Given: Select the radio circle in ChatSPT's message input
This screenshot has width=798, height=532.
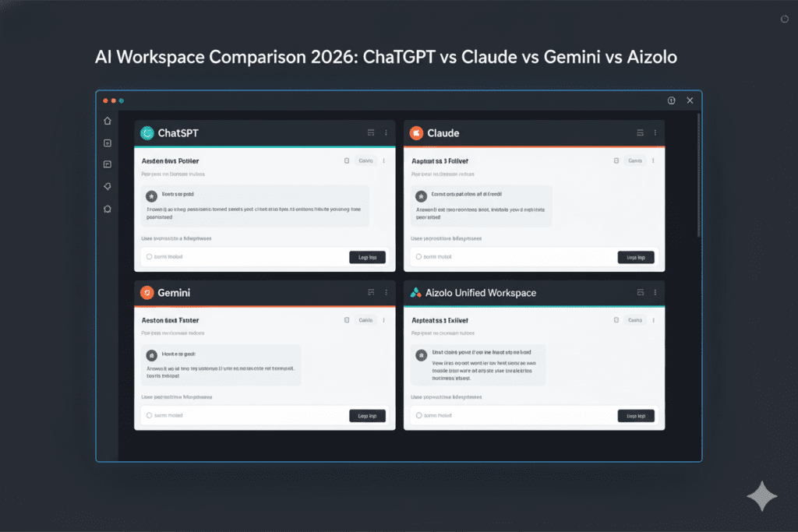Looking at the screenshot, I should click(x=148, y=257).
